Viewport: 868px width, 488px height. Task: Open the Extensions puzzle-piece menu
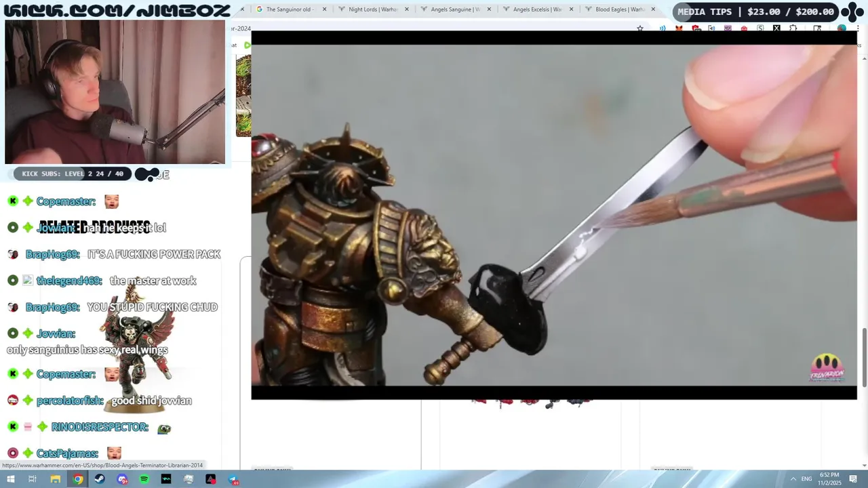point(793,28)
